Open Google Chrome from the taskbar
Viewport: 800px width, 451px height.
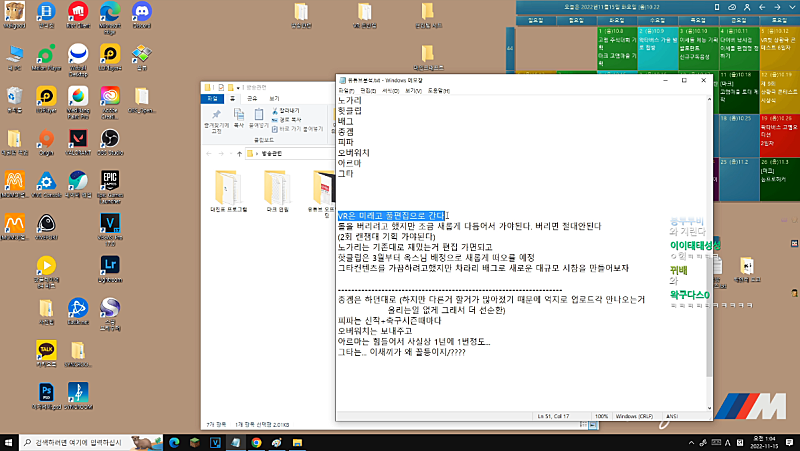tap(256, 442)
